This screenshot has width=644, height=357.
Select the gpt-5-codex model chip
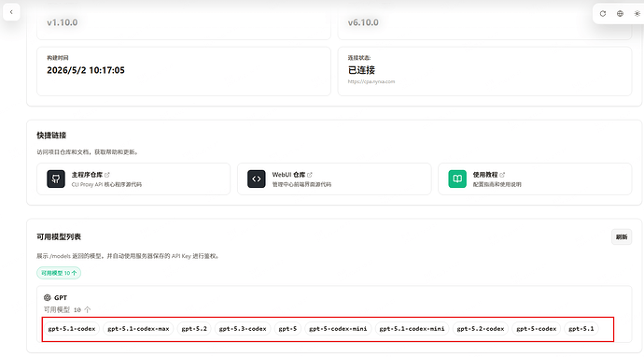537,329
